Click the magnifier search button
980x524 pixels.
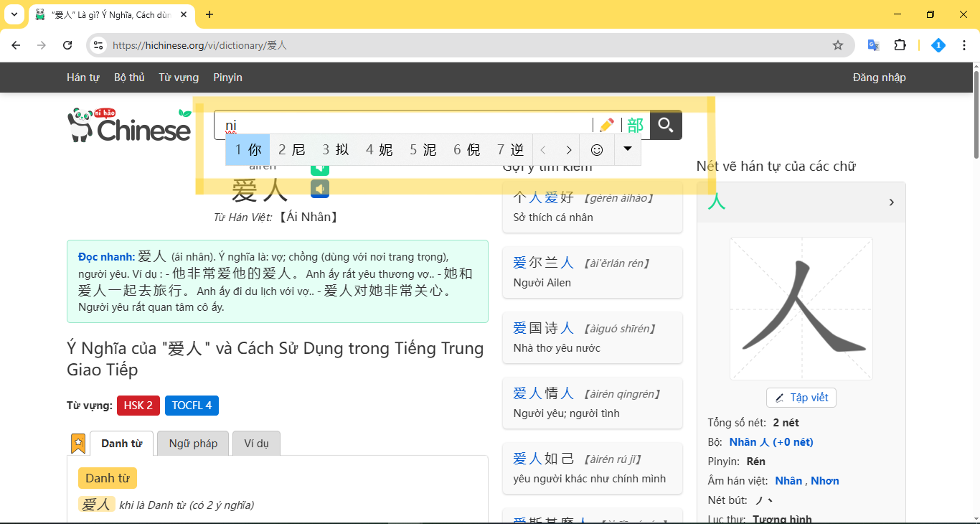pyautogui.click(x=666, y=126)
